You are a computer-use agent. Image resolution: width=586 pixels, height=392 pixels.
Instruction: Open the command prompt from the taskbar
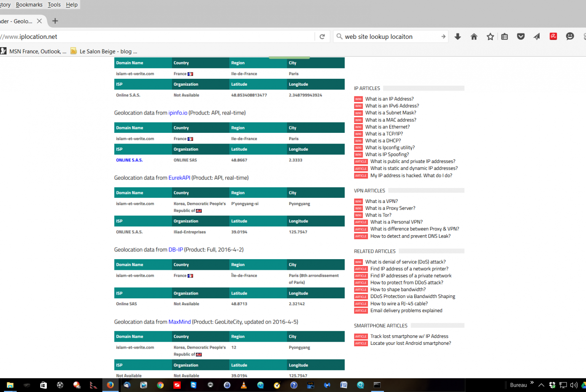coord(377,385)
